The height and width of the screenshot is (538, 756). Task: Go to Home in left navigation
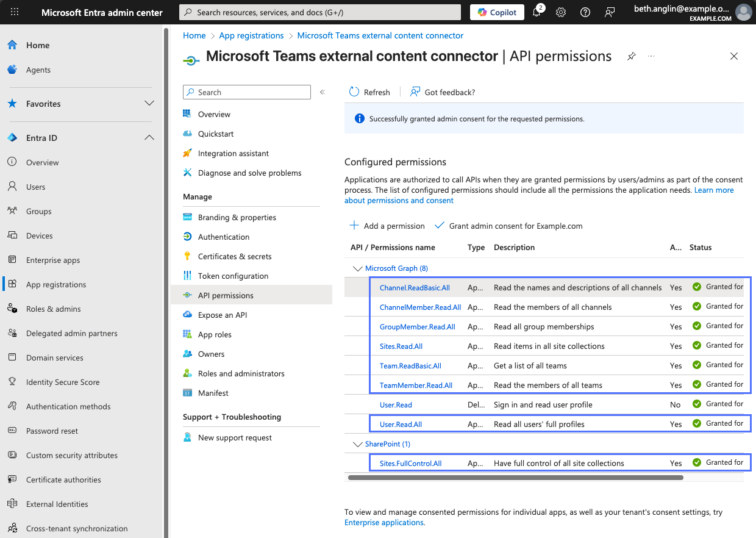click(38, 45)
